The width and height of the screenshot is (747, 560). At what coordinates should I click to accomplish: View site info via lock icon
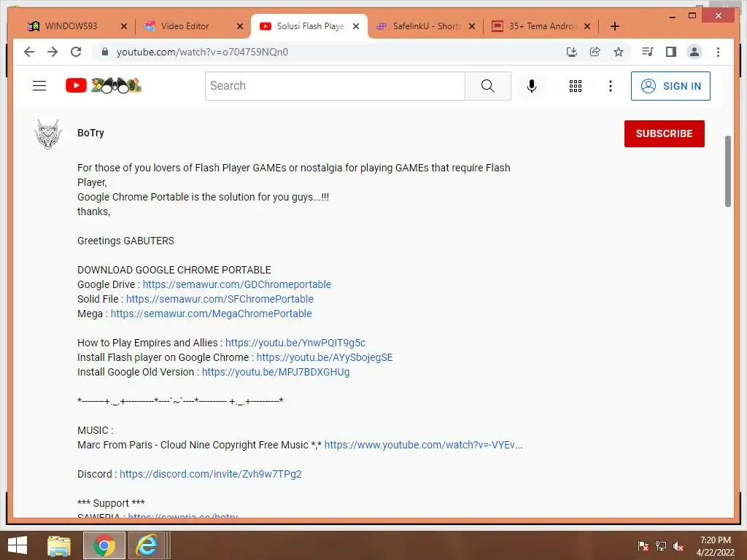point(105,52)
